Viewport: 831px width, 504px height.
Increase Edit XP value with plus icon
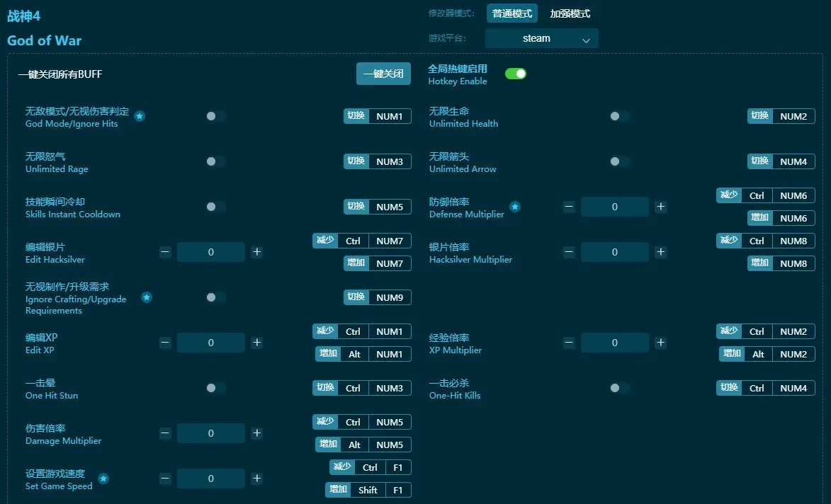(x=257, y=343)
